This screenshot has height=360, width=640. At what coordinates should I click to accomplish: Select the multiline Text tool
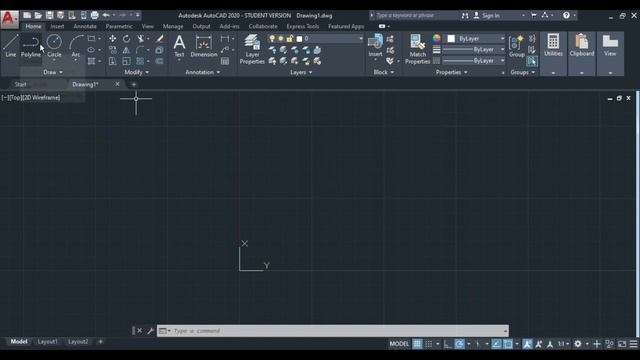coord(179,46)
